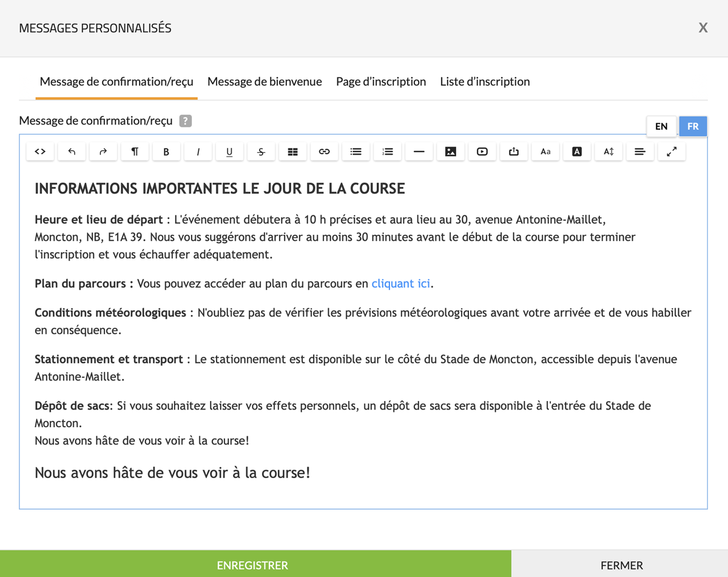Insert a table with the table icon

click(292, 152)
